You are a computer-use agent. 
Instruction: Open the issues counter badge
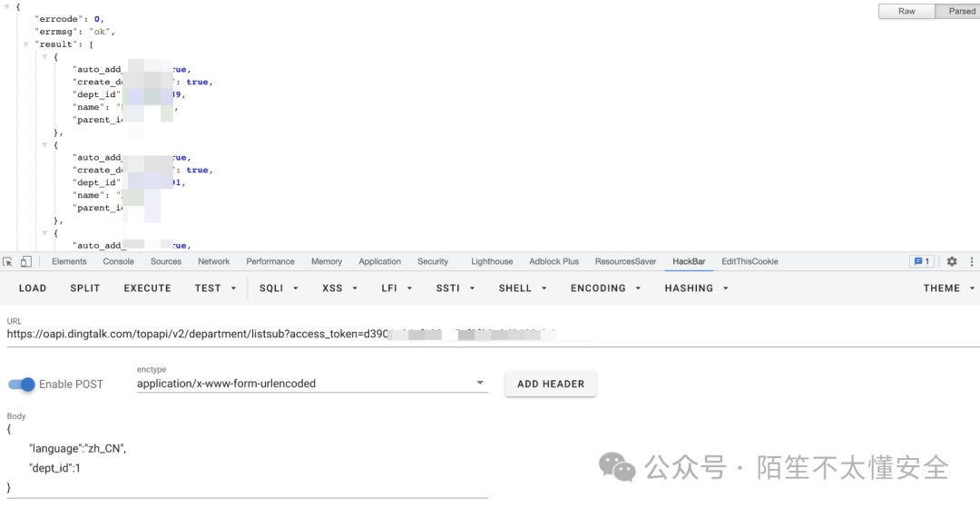coord(922,261)
